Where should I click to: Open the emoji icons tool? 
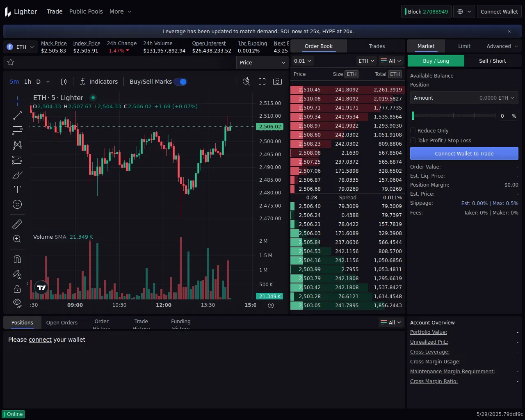17,204
